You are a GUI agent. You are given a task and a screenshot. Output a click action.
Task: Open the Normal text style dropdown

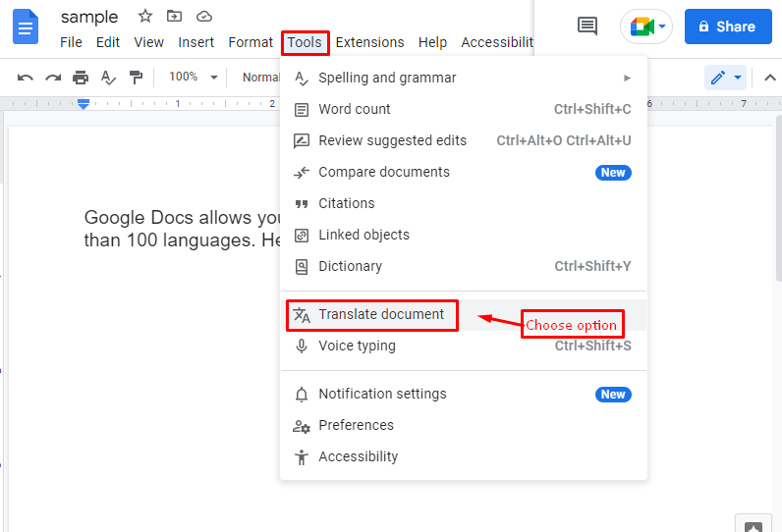(x=261, y=78)
